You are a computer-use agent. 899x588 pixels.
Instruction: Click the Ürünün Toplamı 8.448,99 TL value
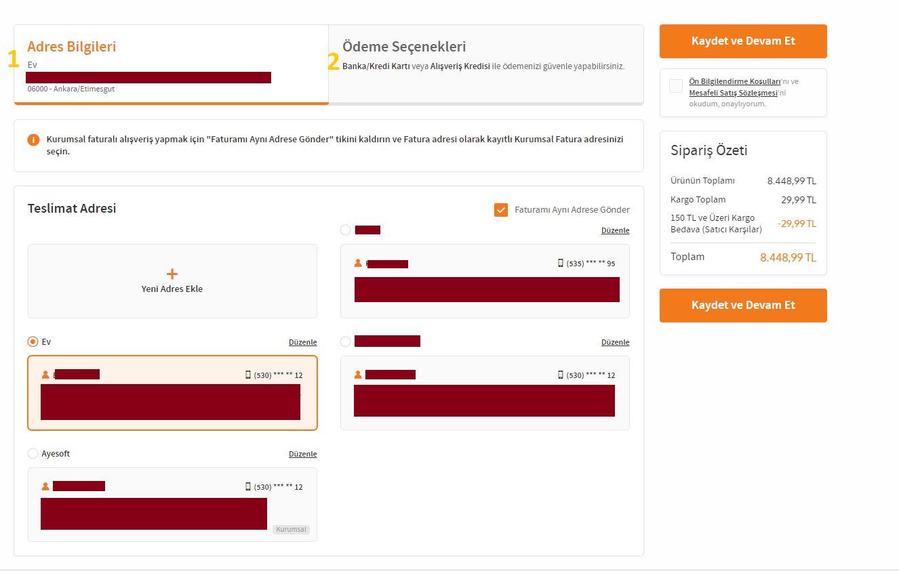tap(792, 182)
